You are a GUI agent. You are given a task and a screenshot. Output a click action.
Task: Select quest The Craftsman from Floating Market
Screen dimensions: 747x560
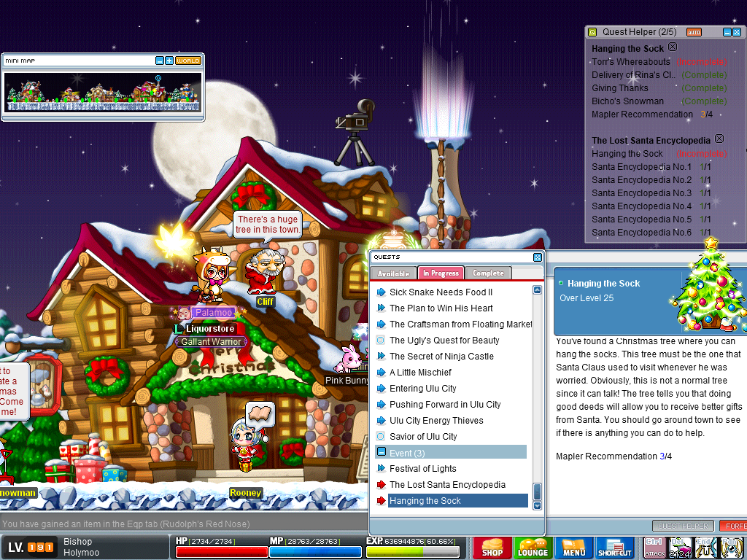(x=460, y=324)
